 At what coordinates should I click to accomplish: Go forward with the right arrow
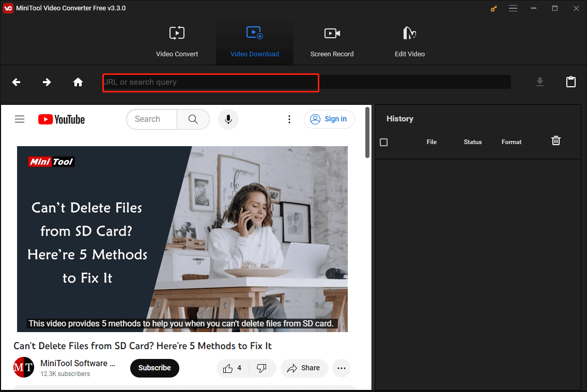[x=47, y=82]
